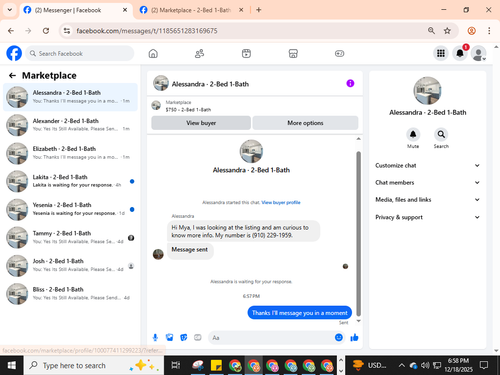Expand Privacy & support section
Viewport: 500px width, 375px height.
pyautogui.click(x=428, y=217)
